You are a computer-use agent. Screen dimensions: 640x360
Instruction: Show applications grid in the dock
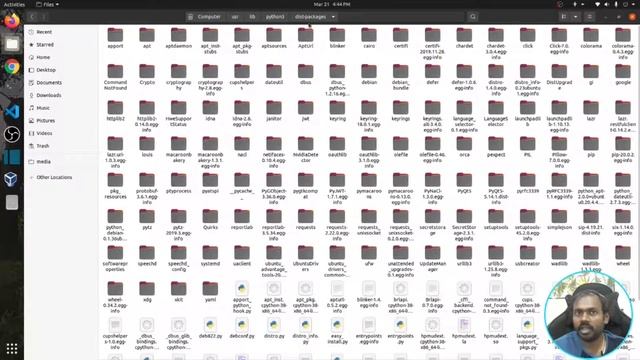(x=12, y=349)
